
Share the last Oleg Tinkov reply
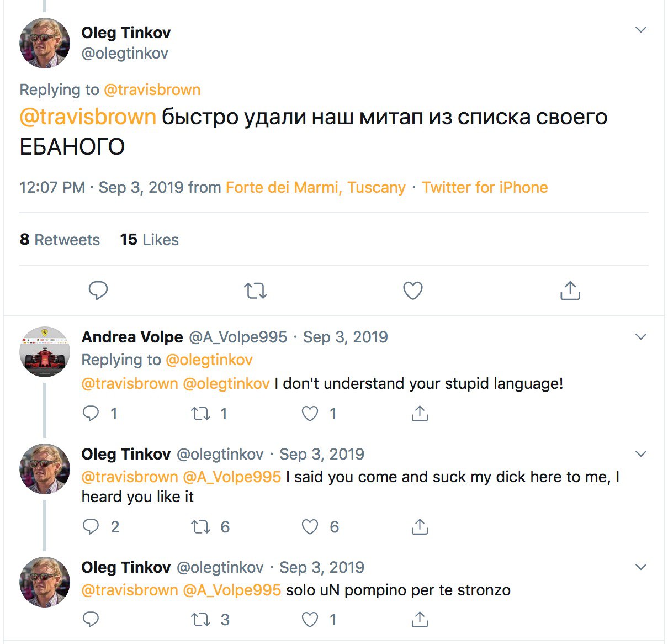pyautogui.click(x=420, y=620)
